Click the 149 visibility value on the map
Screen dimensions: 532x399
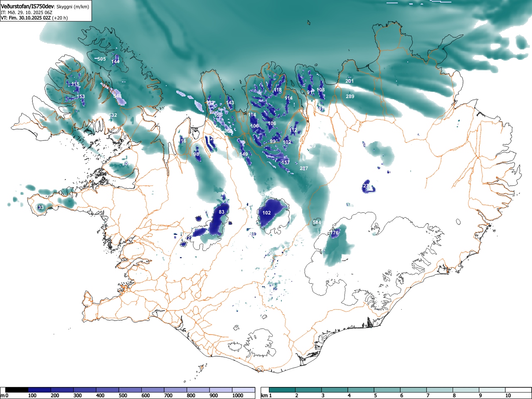pos(244,154)
